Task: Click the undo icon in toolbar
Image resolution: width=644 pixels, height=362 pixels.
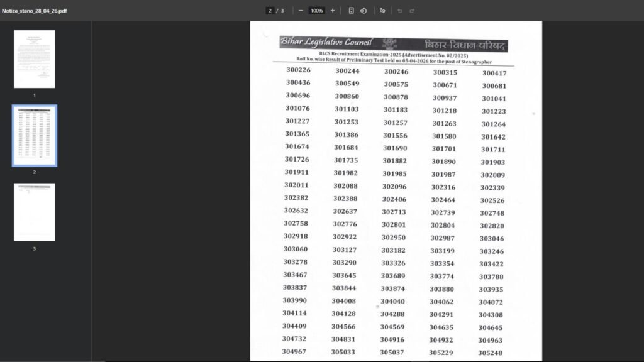Action: (x=399, y=11)
